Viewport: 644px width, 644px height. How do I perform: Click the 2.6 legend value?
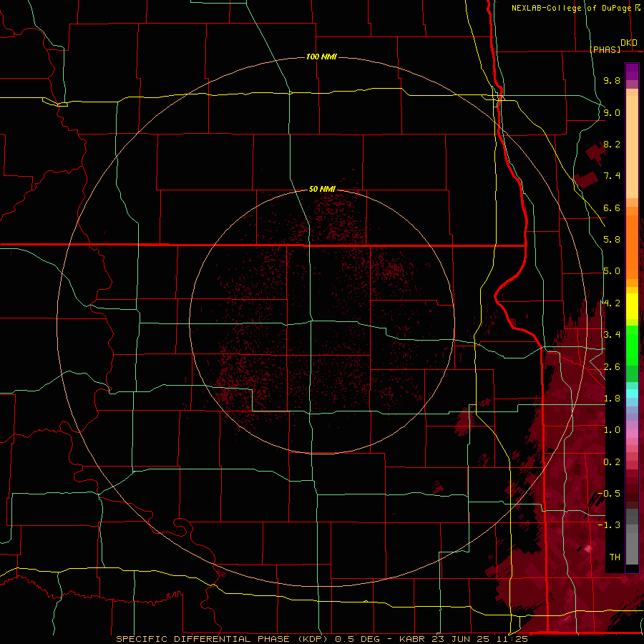[612, 367]
